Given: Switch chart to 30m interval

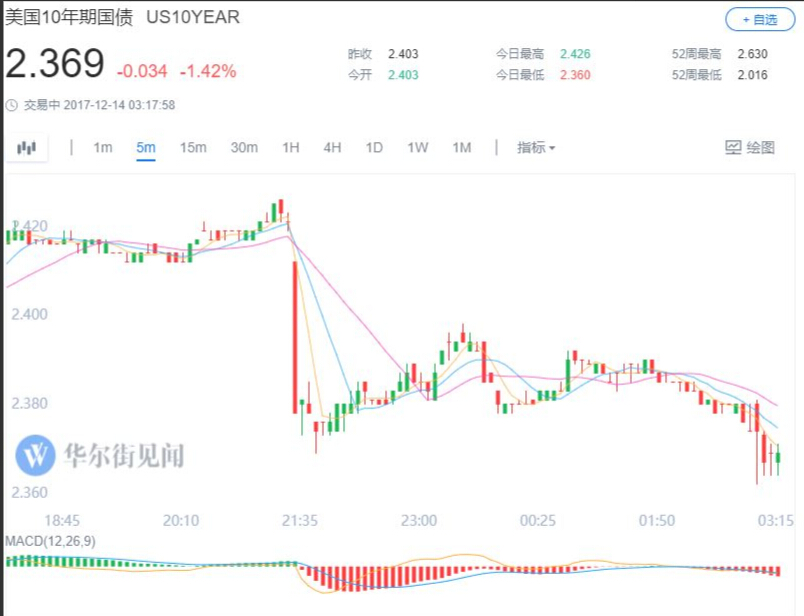Looking at the screenshot, I should [244, 148].
